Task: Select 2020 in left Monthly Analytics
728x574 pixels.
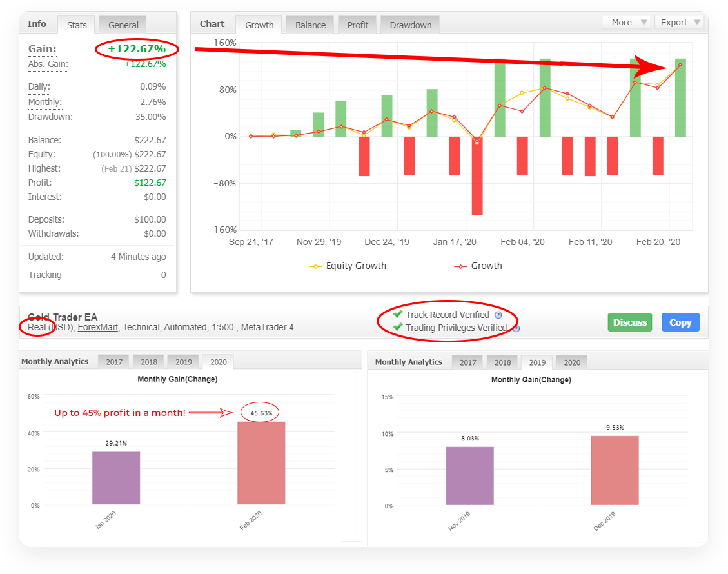Action: (218, 362)
